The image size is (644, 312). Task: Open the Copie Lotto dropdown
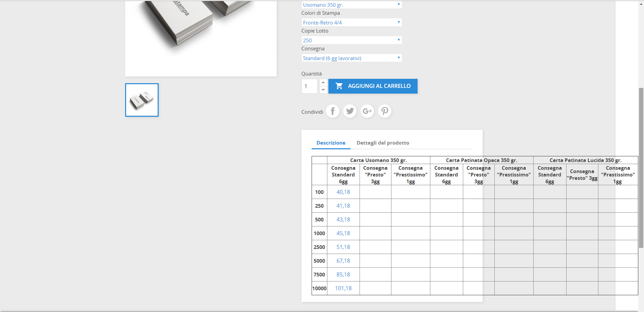click(352, 40)
